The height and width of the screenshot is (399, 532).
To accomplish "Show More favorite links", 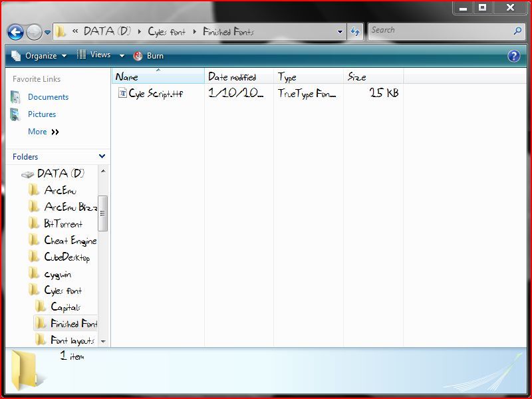I will click(x=43, y=132).
